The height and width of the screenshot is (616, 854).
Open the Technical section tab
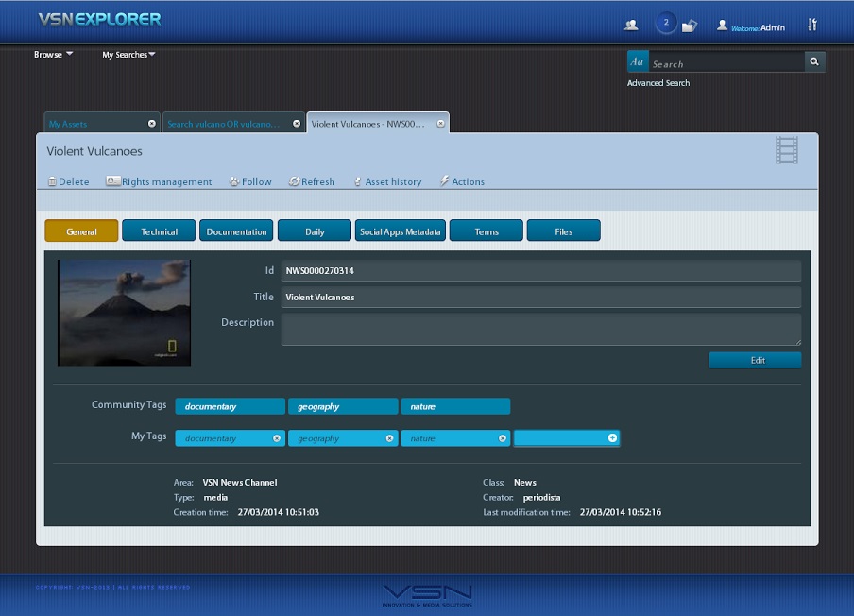click(x=159, y=231)
